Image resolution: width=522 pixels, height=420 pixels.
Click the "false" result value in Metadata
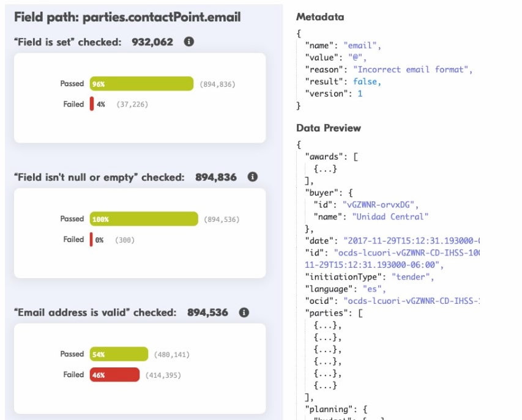365,81
